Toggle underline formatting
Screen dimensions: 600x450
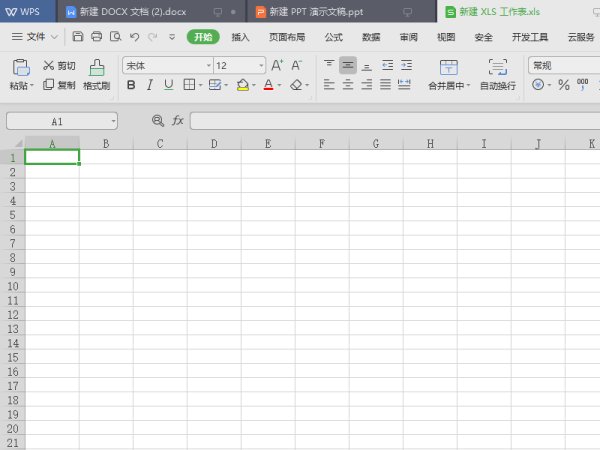[168, 85]
